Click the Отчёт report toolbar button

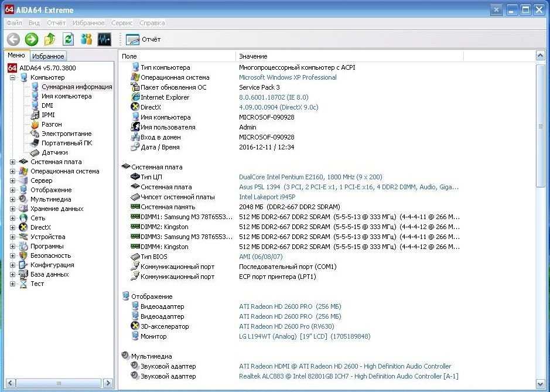pyautogui.click(x=143, y=39)
